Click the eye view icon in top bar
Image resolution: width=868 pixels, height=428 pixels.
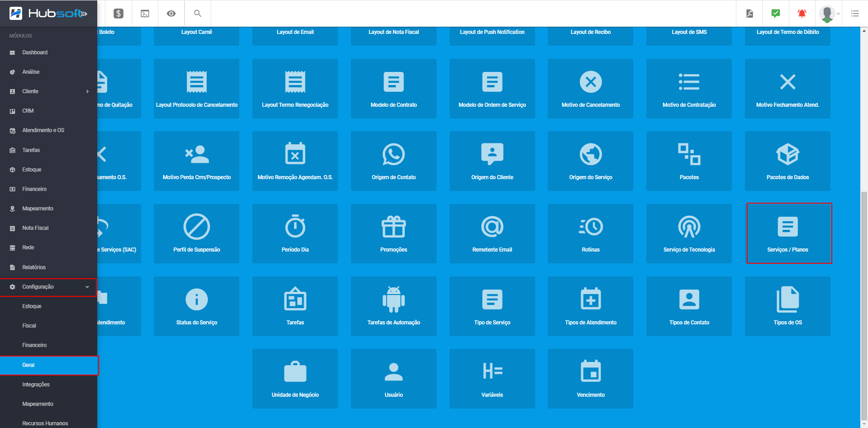click(x=171, y=14)
